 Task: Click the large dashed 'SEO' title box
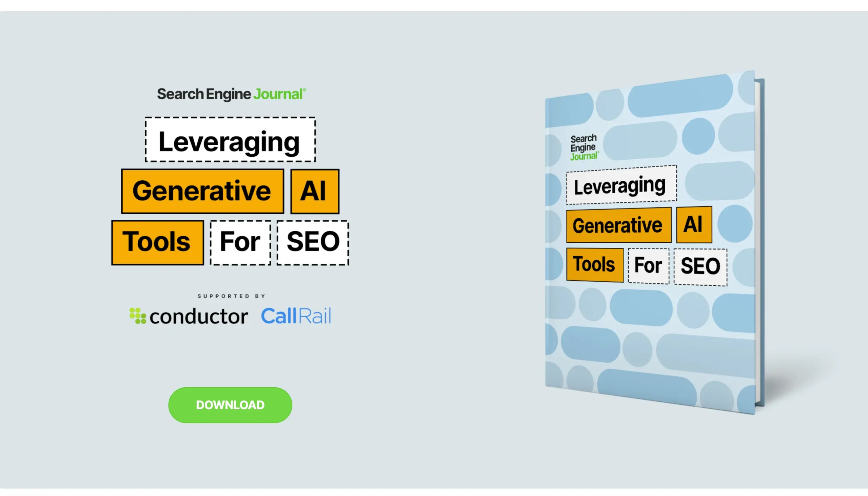(313, 242)
